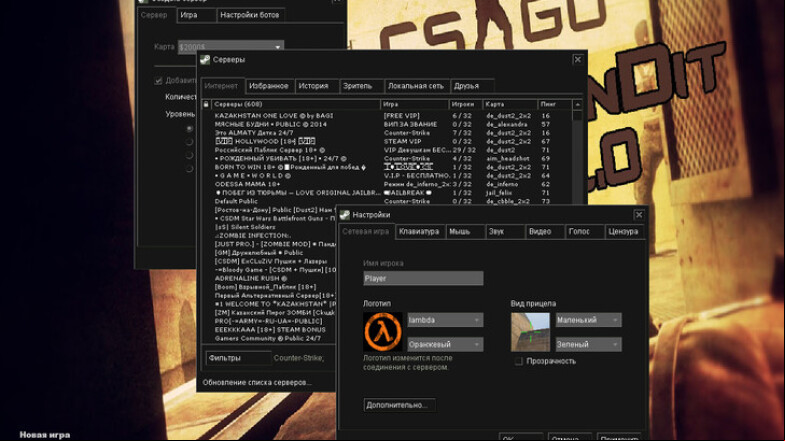This screenshot has height=441, width=785.
Task: Open the Цензура settings tab
Action: [x=623, y=232]
